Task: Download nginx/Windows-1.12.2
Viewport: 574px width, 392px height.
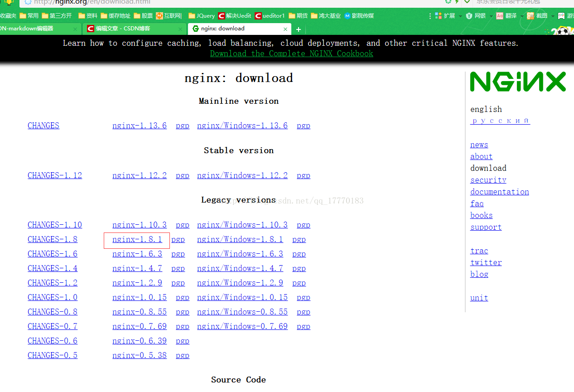Action: click(x=242, y=175)
